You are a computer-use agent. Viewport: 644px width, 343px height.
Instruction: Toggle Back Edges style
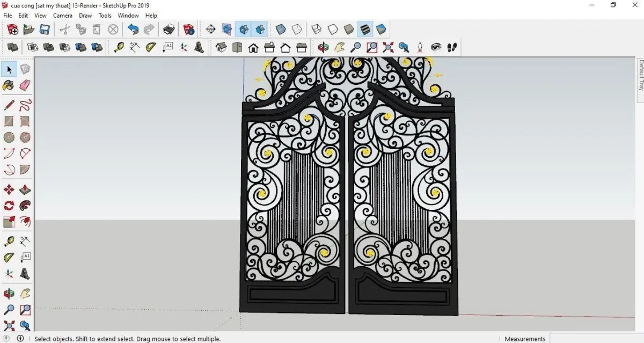point(297,30)
